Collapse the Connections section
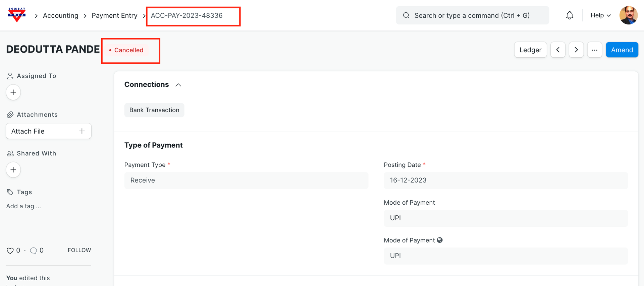 click(x=178, y=85)
